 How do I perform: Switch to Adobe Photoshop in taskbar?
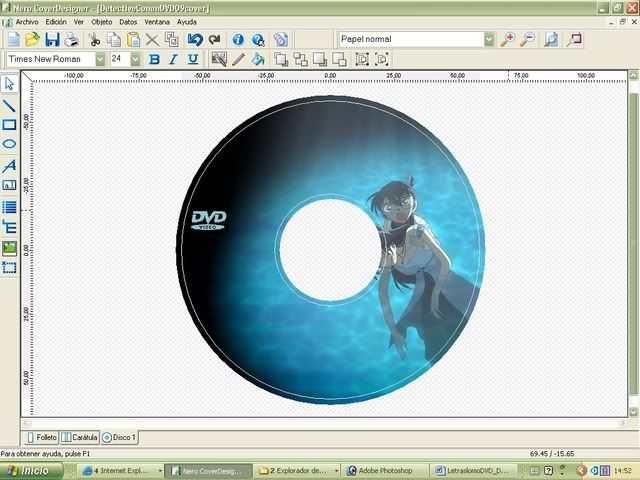pos(385,471)
